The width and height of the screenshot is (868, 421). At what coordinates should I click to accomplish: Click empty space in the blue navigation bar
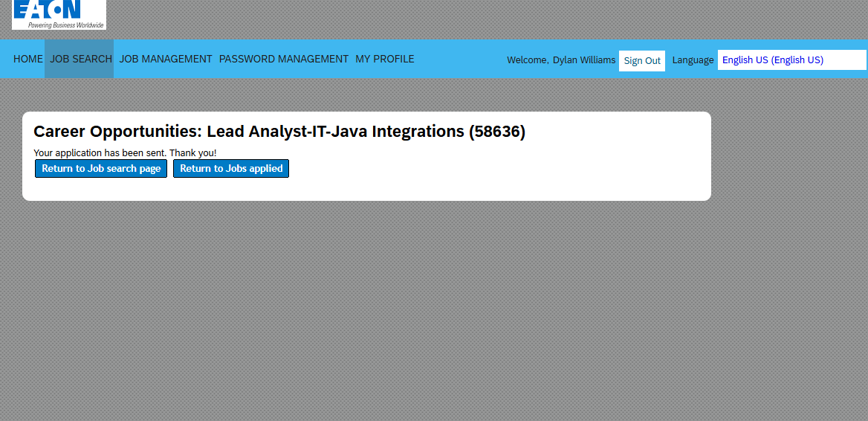(x=461, y=60)
